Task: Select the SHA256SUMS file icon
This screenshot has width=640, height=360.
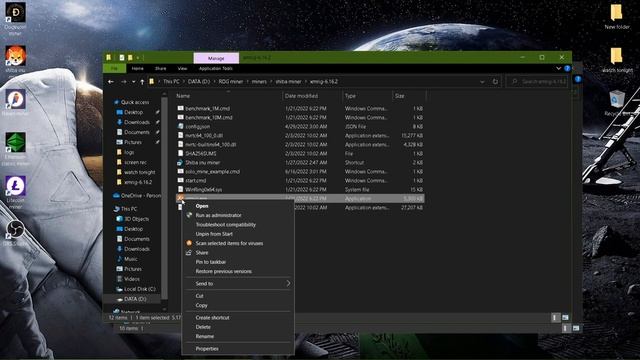Action: coord(180,153)
